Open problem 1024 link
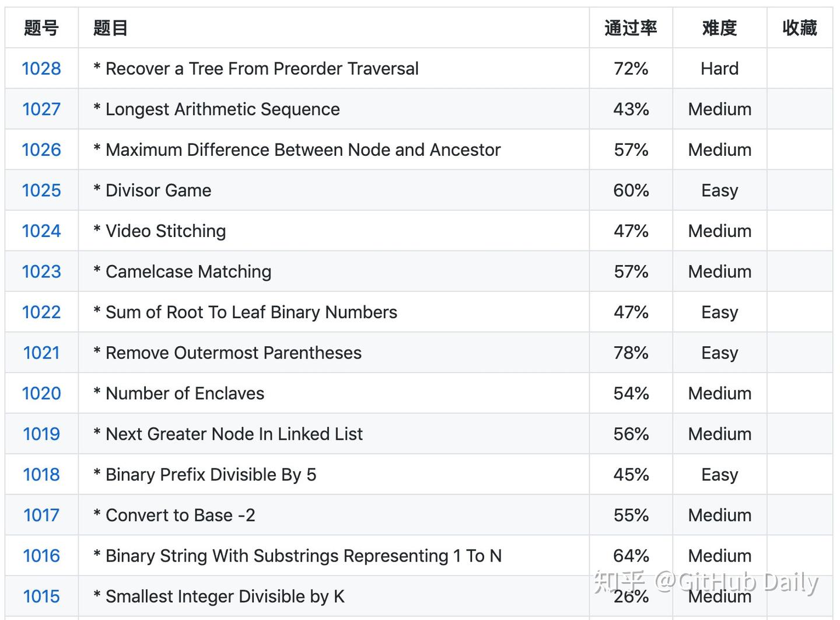Image resolution: width=840 pixels, height=620 pixels. 41,231
